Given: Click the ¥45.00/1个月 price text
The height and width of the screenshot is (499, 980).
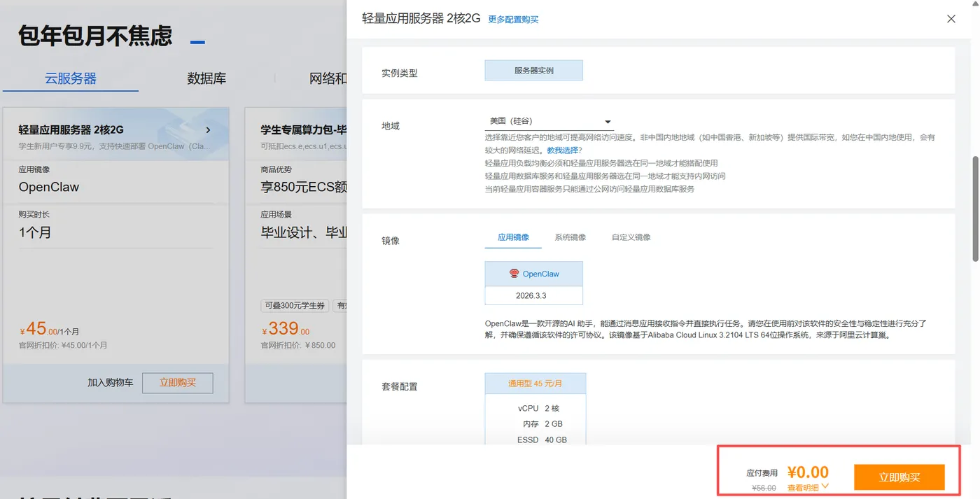Looking at the screenshot, I should click(x=49, y=329).
